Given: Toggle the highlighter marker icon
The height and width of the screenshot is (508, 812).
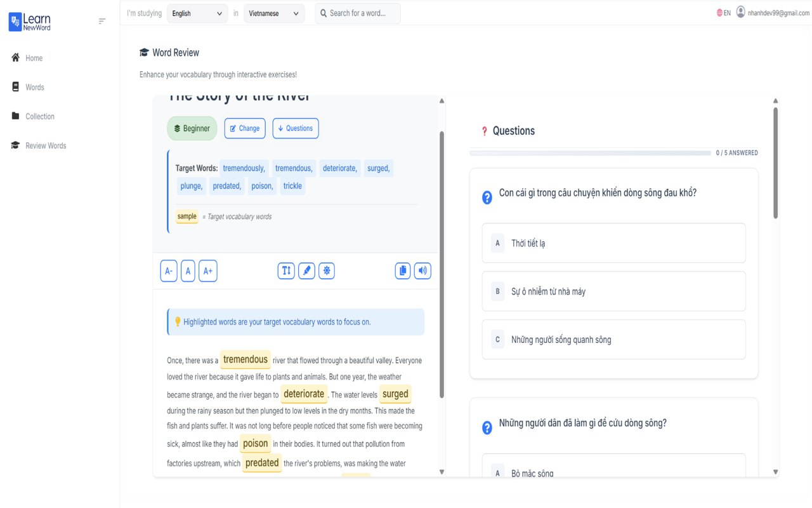Looking at the screenshot, I should (x=306, y=271).
